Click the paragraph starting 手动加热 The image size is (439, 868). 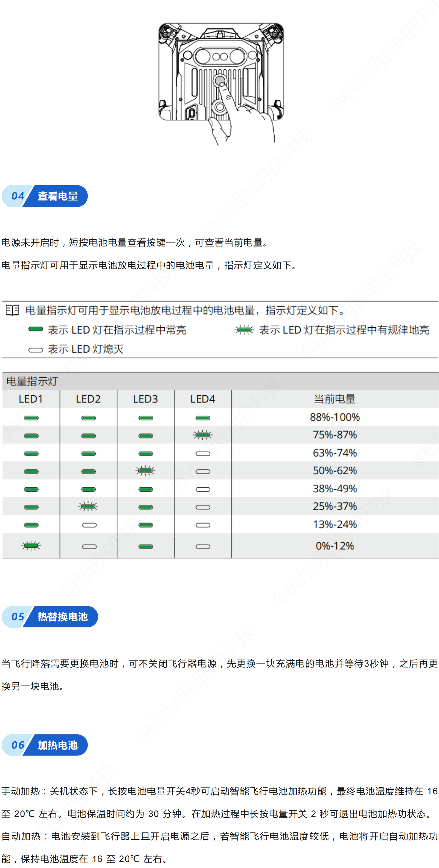(x=219, y=802)
